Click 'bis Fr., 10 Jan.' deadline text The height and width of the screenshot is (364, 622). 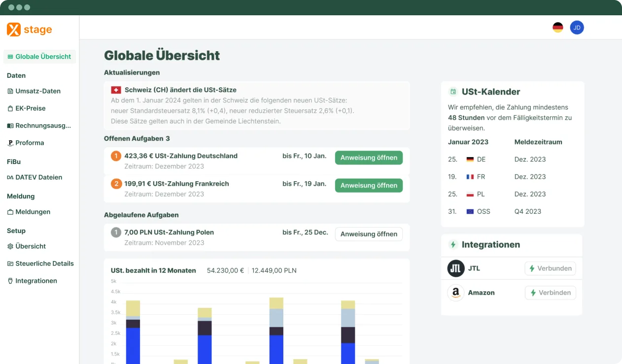pos(305,156)
